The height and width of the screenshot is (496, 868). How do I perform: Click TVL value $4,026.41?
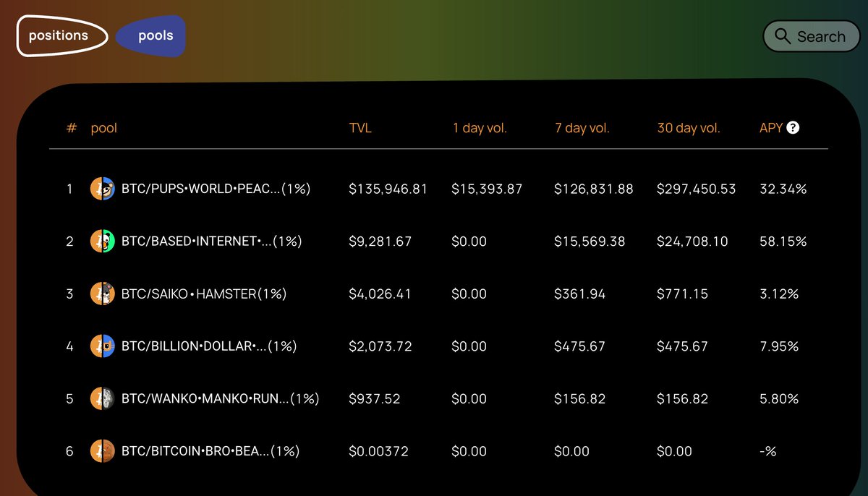point(380,294)
